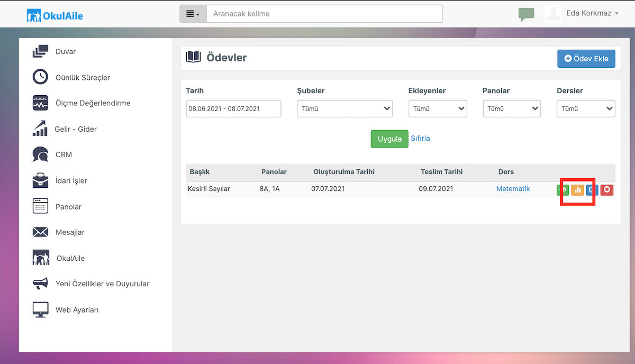Click the Kesirli Sayılar title cell
635x364 pixels.
pos(208,189)
